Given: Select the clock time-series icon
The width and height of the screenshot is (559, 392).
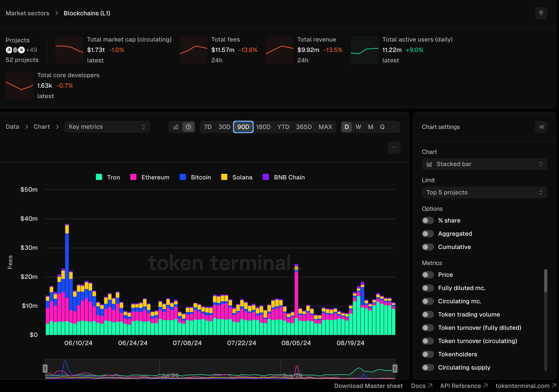Looking at the screenshot, I should [188, 127].
